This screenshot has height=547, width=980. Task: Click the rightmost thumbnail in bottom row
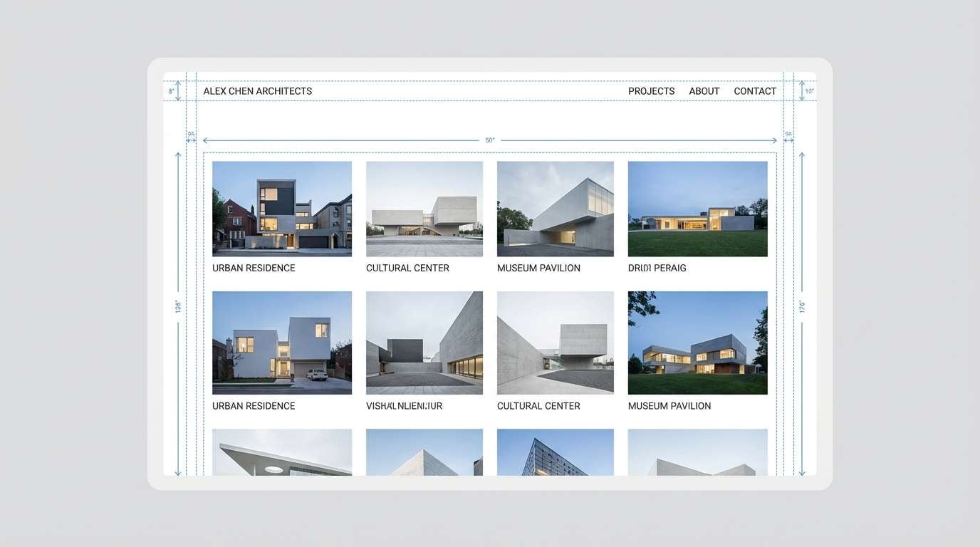pos(697,452)
